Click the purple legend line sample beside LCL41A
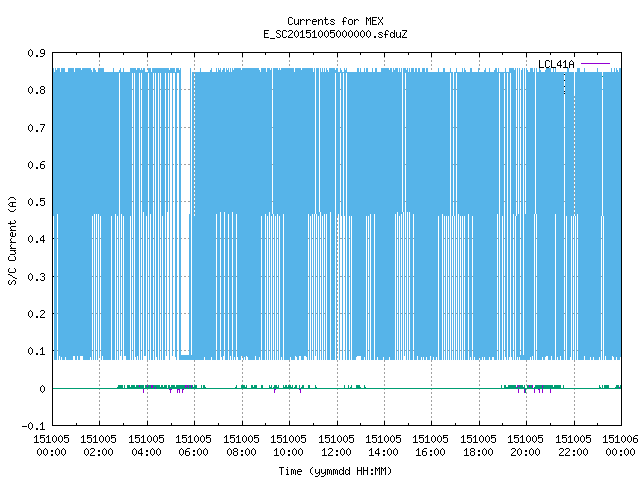The height and width of the screenshot is (480, 640). pyautogui.click(x=595, y=64)
